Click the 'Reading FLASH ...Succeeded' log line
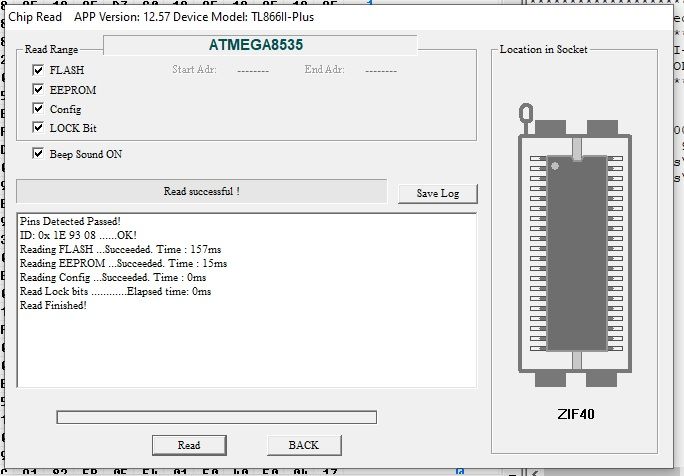 (120, 249)
